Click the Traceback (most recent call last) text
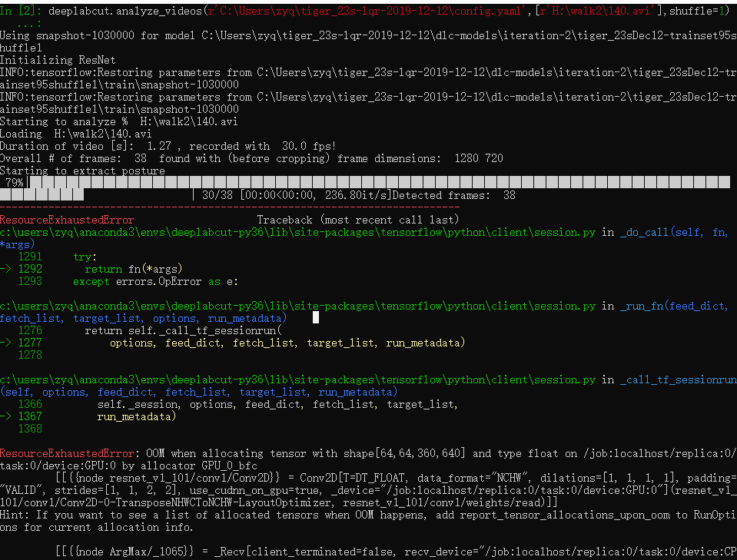737x560 pixels. (357, 219)
